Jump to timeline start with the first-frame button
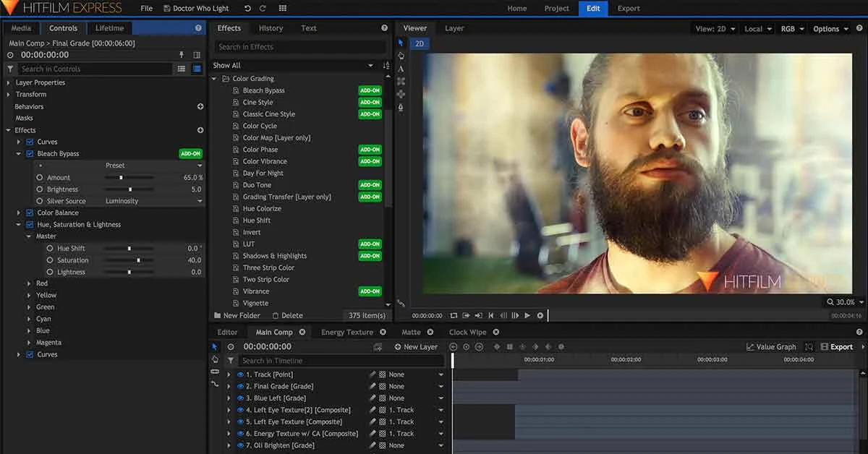Screen dimensions: 868x454 click(x=491, y=315)
